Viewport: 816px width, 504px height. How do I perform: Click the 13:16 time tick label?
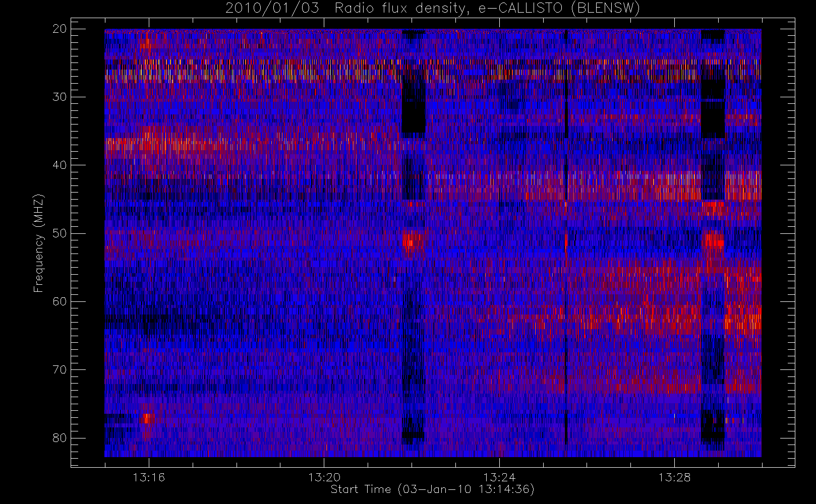point(149,477)
